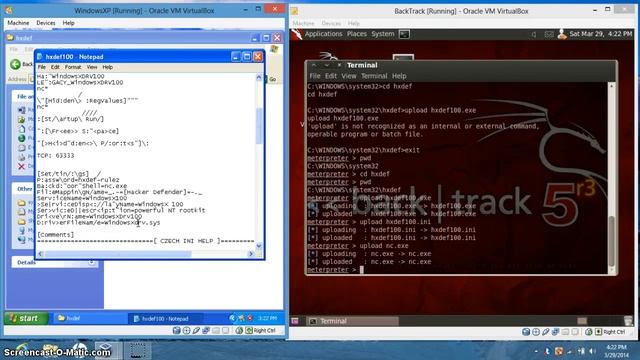
Task: Click the volume icon in BackTrack panel
Action: pos(534,35)
